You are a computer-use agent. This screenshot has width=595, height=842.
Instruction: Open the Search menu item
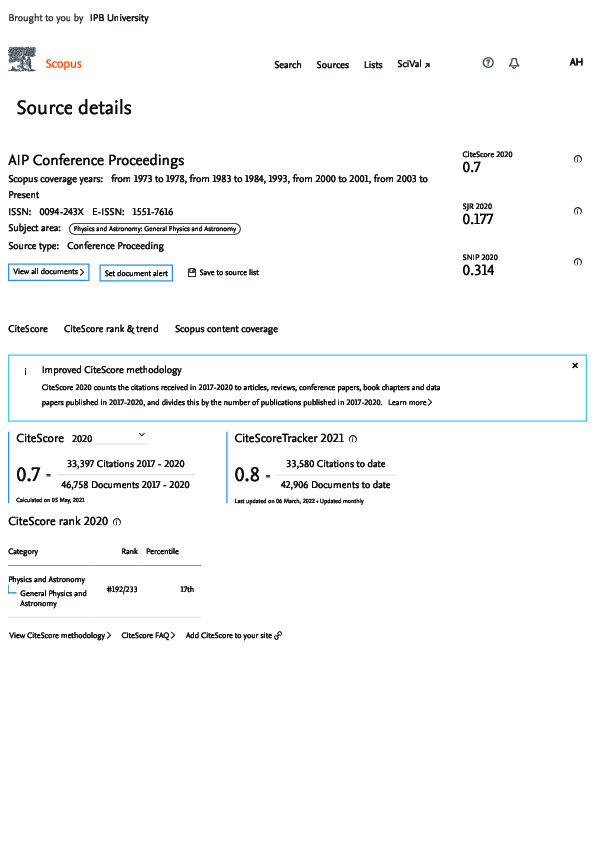click(288, 64)
